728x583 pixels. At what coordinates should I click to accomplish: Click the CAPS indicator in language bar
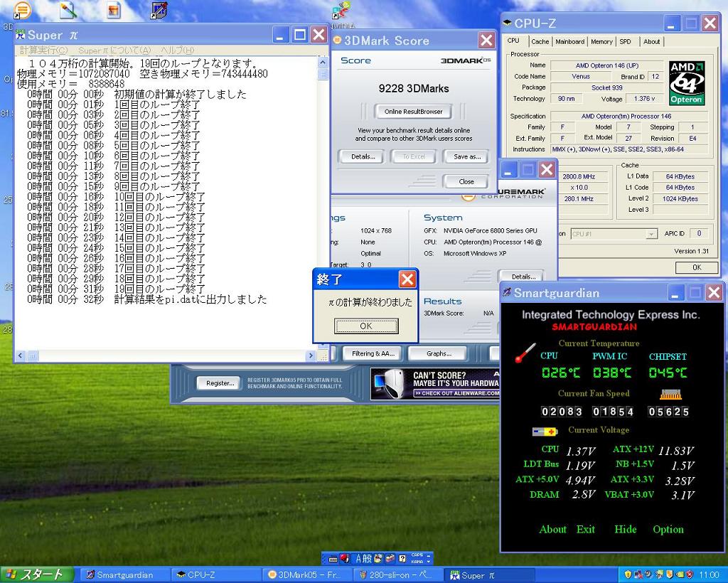(x=417, y=555)
